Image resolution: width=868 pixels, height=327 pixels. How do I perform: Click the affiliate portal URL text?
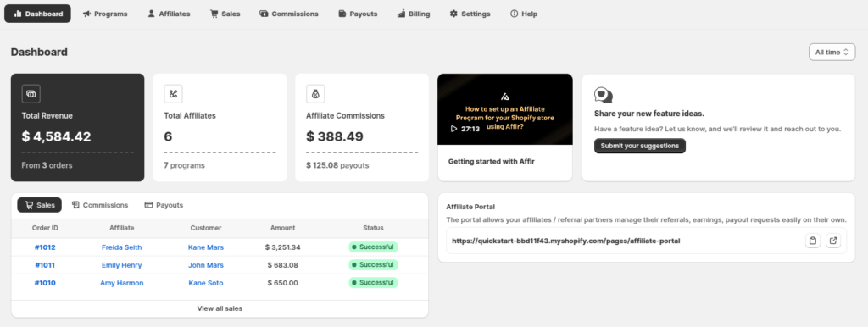coord(565,241)
